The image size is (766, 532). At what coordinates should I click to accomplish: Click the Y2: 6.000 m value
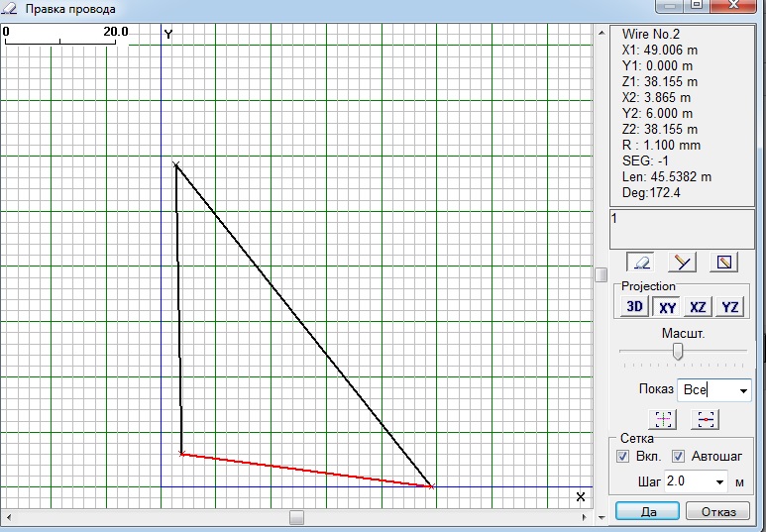657,113
